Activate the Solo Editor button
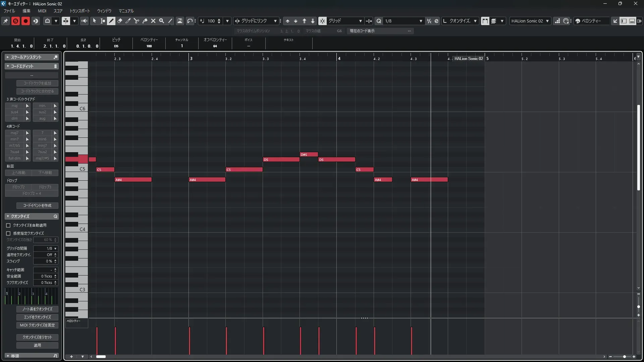644x362 pixels. click(15, 21)
